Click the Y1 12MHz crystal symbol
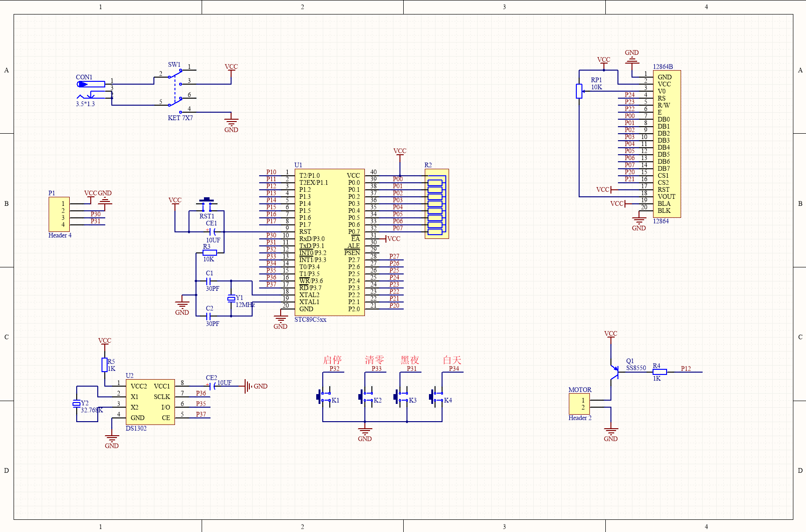The image size is (806, 532). pos(231,299)
